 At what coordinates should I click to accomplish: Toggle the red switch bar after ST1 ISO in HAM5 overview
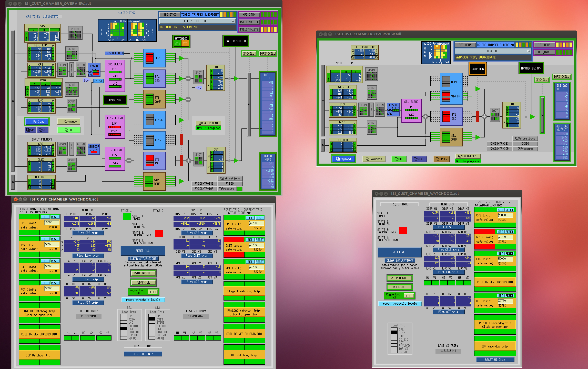coord(478,116)
